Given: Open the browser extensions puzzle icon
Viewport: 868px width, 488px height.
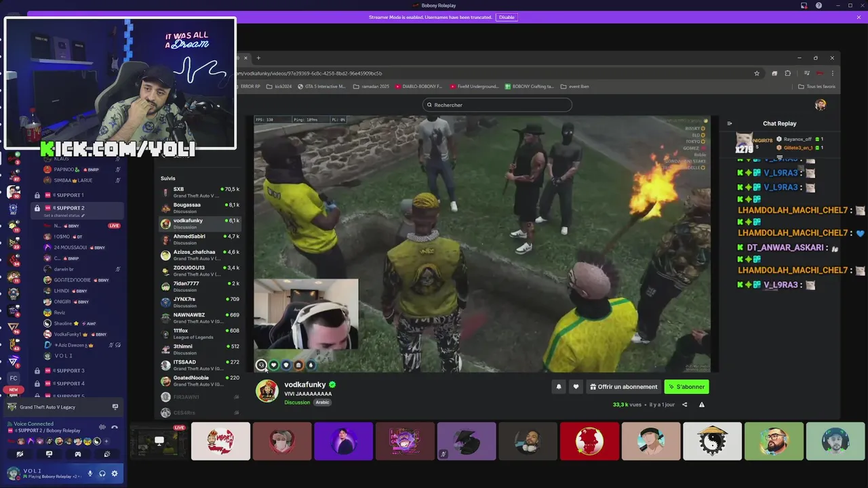Looking at the screenshot, I should (x=788, y=73).
